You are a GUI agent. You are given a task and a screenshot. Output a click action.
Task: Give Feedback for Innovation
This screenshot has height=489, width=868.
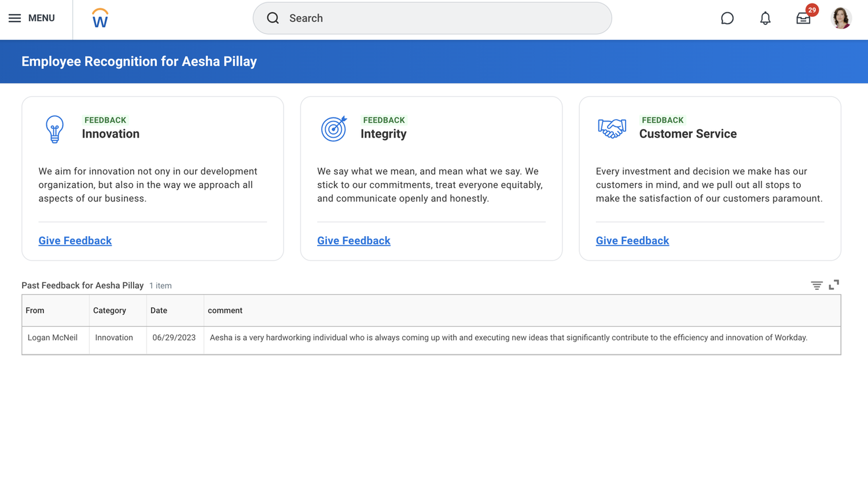pos(75,240)
